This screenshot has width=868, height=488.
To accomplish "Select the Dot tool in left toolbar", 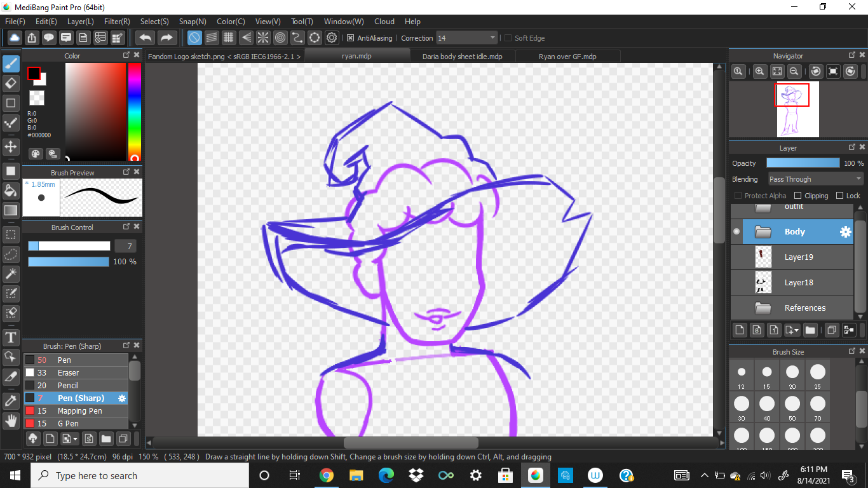I will click(x=11, y=123).
